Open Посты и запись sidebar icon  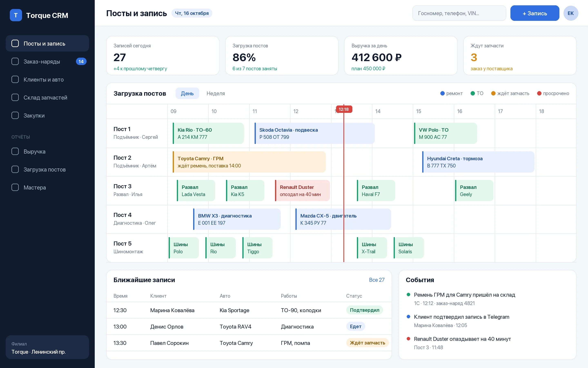click(15, 44)
